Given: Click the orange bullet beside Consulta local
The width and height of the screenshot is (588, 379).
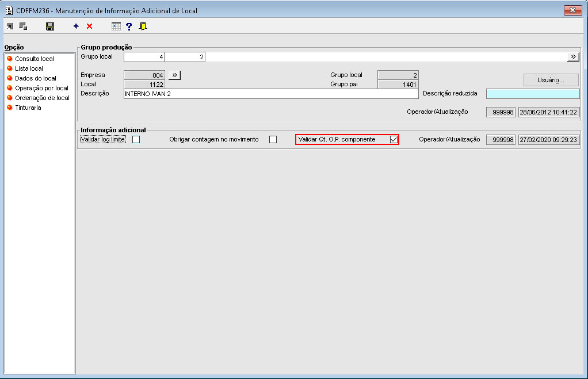Looking at the screenshot, I should pyautogui.click(x=10, y=59).
